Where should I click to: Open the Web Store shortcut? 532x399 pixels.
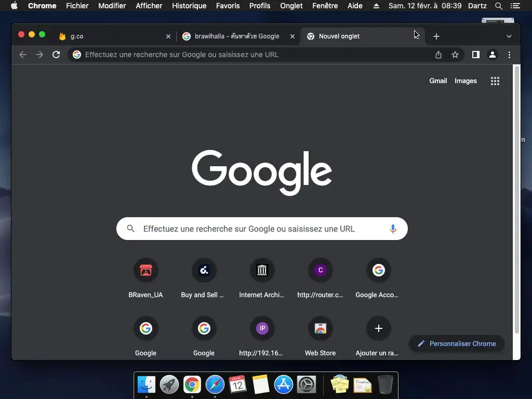[x=320, y=336]
